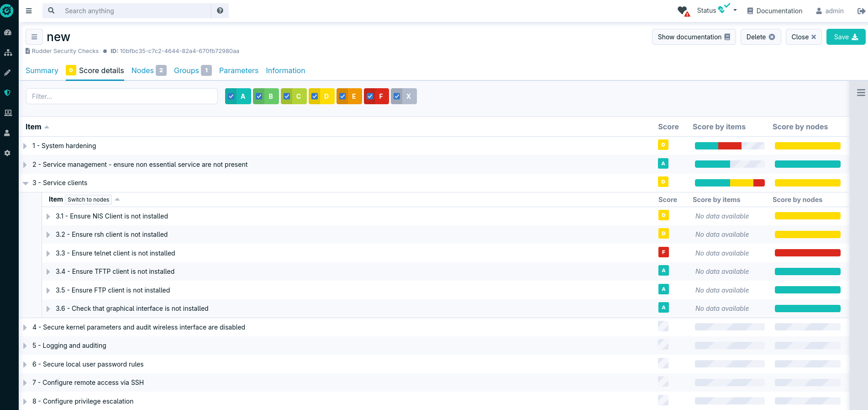Collapse the 3 - Service clients section
868x410 pixels.
pos(26,183)
